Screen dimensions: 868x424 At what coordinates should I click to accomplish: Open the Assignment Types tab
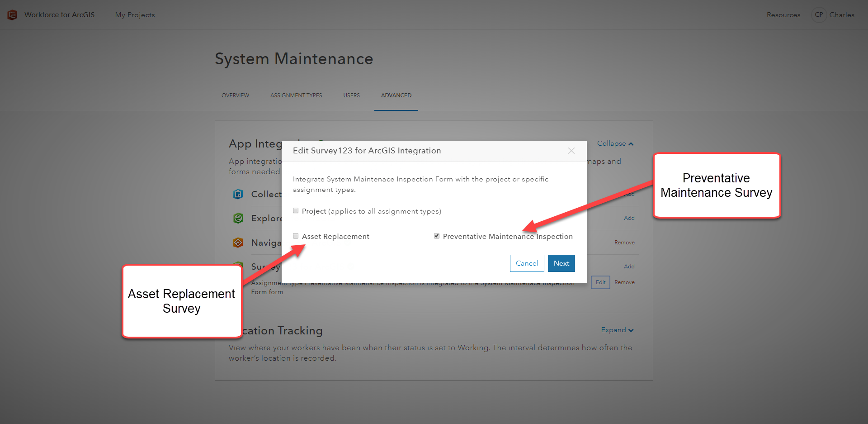pyautogui.click(x=296, y=95)
